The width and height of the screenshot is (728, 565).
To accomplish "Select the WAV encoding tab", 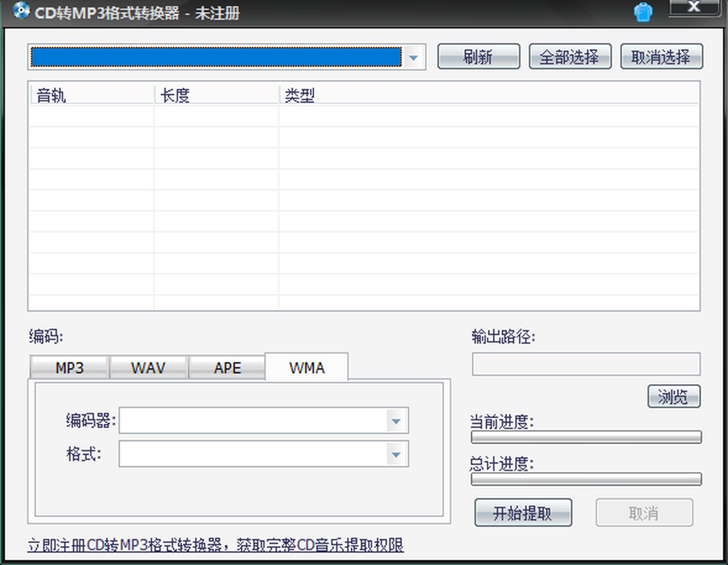I will (148, 368).
